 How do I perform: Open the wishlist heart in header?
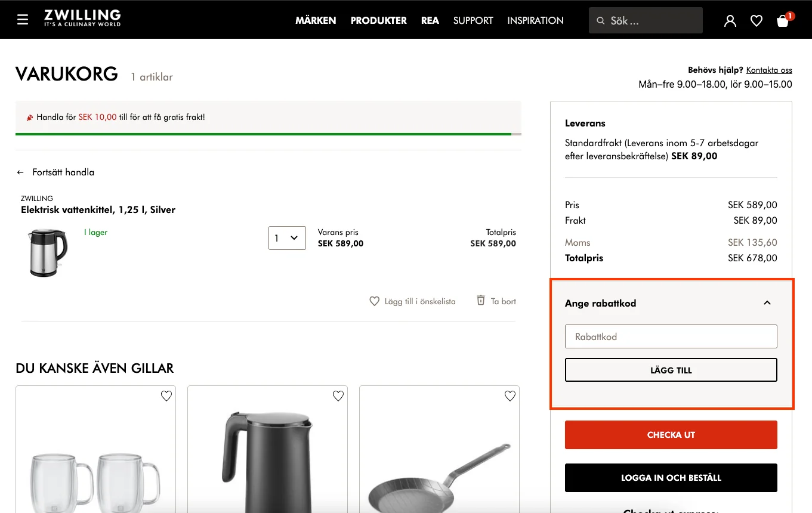[757, 21]
